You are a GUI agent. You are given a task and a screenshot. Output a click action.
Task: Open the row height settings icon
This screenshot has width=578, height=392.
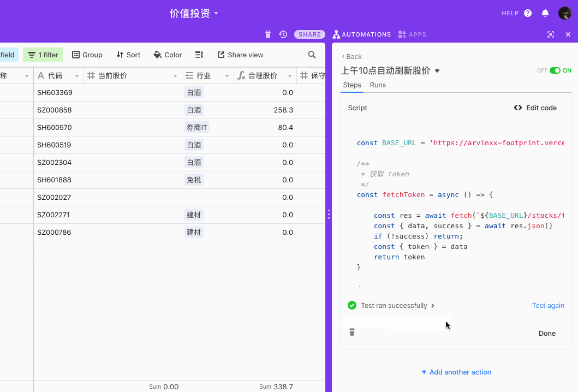coord(199,55)
